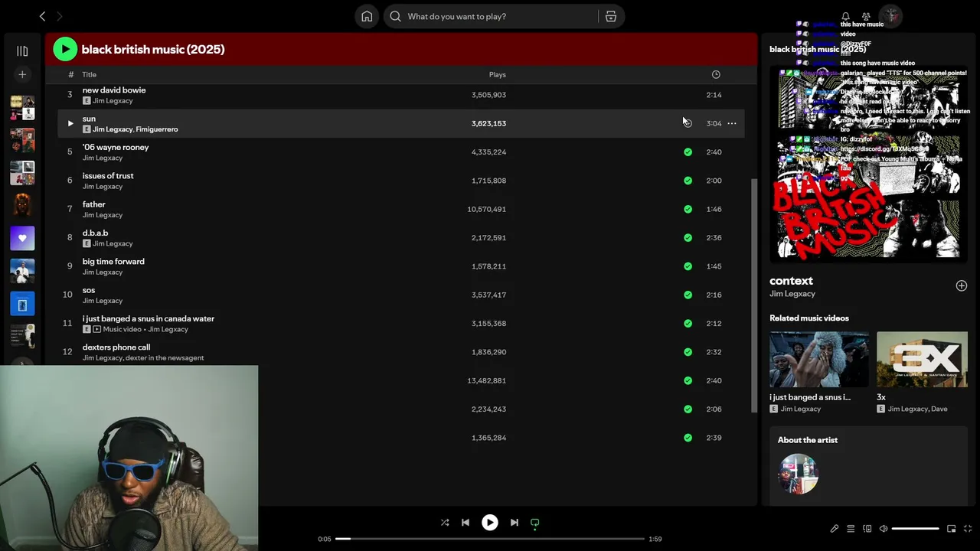
Task: Remove '06 wayne rooney from Liked Songs
Action: tap(688, 152)
